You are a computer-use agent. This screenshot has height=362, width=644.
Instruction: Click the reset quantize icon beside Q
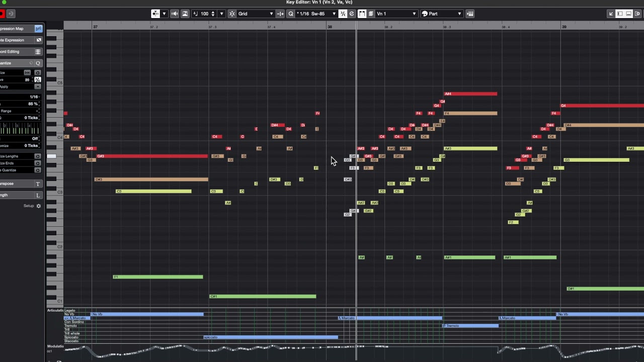[x=31, y=63]
